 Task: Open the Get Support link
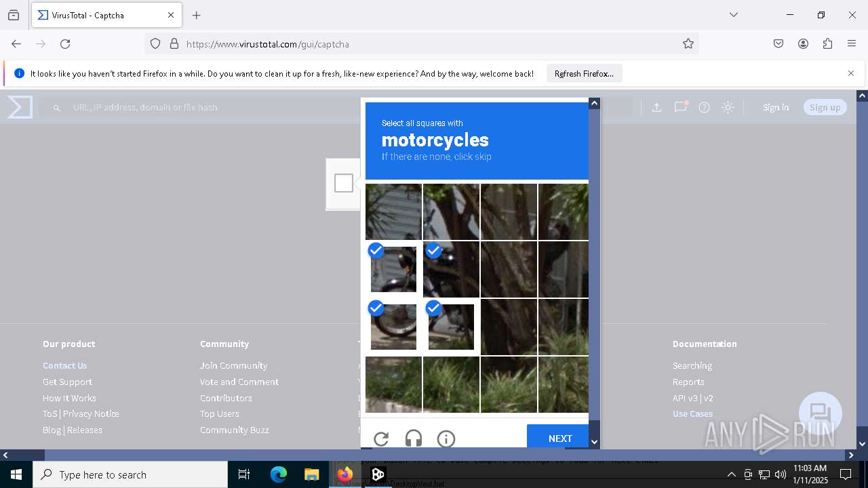[67, 382]
